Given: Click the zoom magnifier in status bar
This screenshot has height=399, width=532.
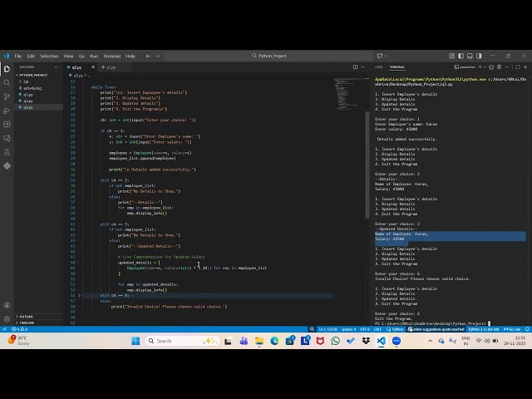Looking at the screenshot, I should 312,329.
